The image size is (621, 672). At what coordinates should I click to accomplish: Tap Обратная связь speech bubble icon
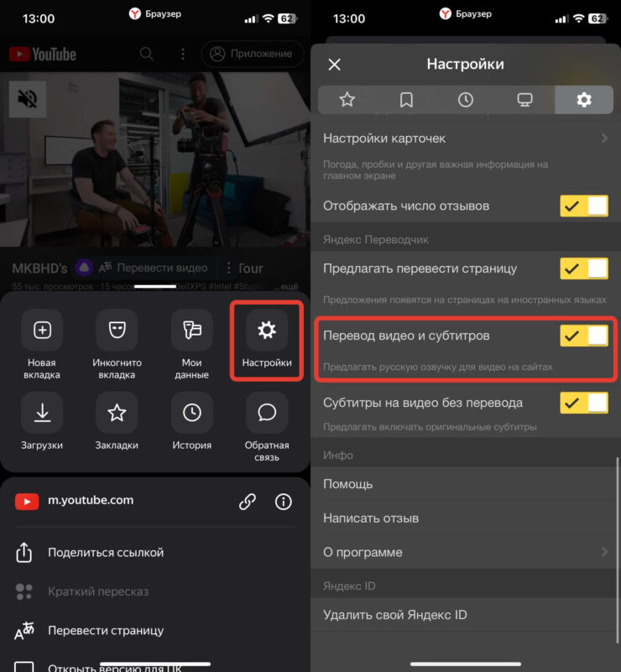pos(266,413)
